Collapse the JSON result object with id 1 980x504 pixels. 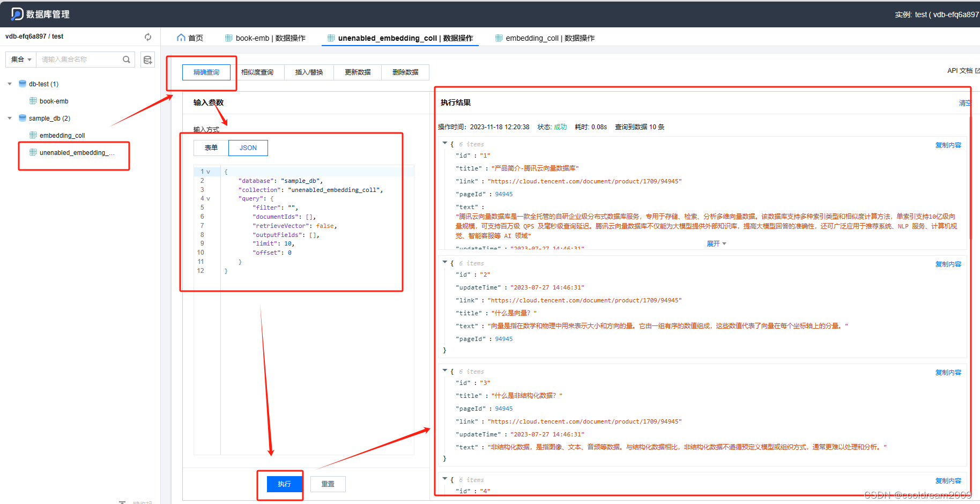click(444, 143)
